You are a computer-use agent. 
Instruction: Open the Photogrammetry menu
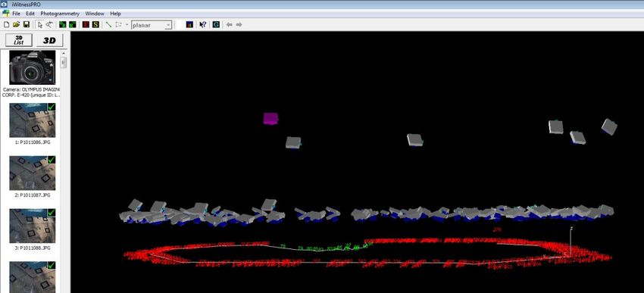60,14
